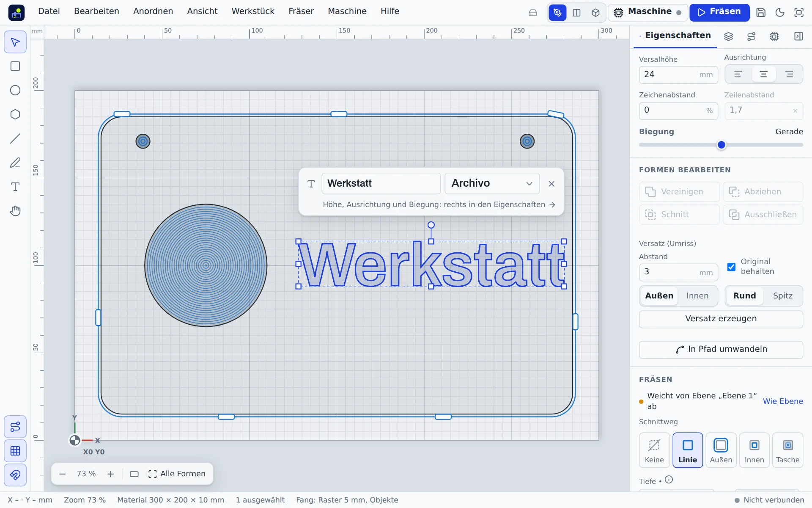This screenshot has height=508, width=812.
Task: Open the Werkstück menu
Action: point(253,11)
